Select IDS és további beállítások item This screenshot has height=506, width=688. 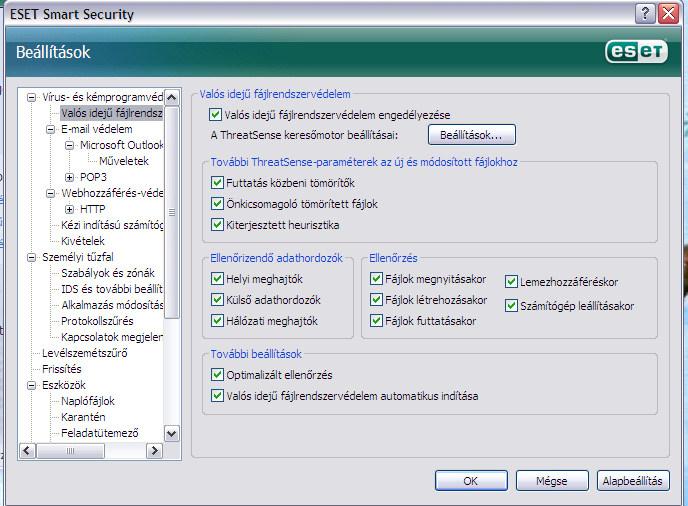[112, 289]
